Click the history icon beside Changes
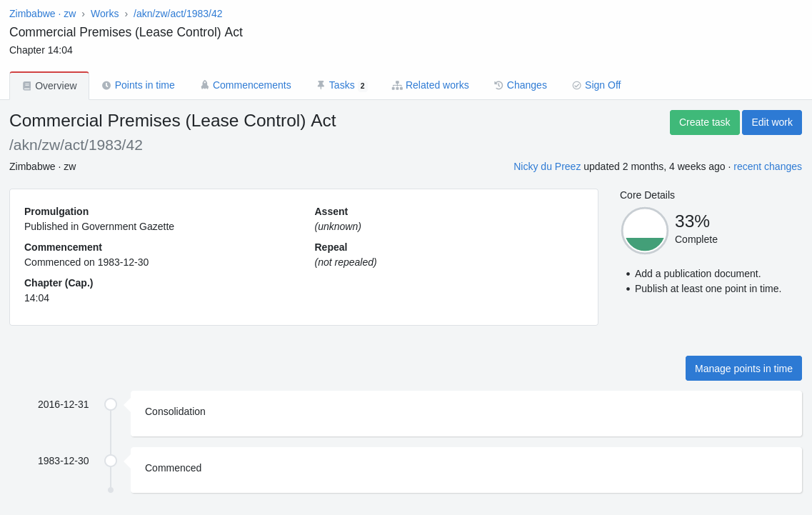Viewport: 812px width, 515px height. coord(498,85)
